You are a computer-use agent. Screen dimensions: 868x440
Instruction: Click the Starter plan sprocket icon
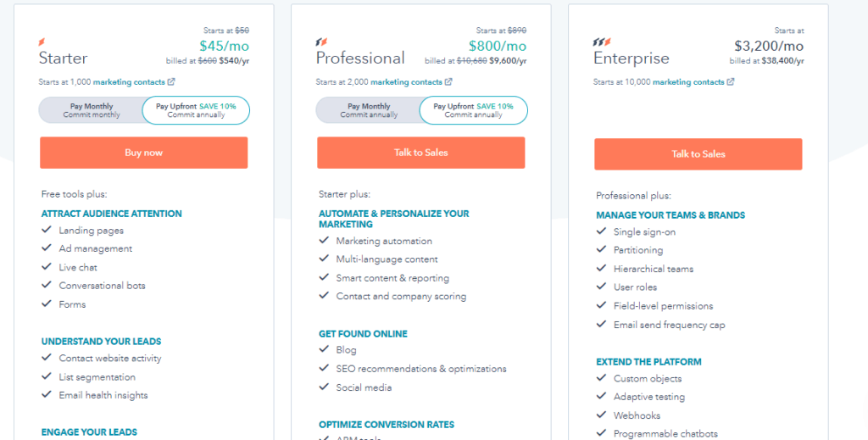point(42,42)
